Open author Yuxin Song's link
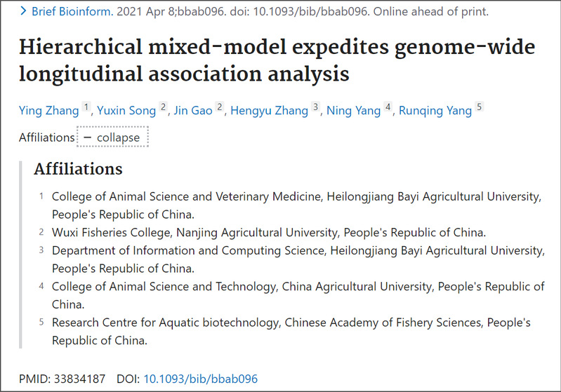The width and height of the screenshot is (561, 392). click(x=126, y=110)
